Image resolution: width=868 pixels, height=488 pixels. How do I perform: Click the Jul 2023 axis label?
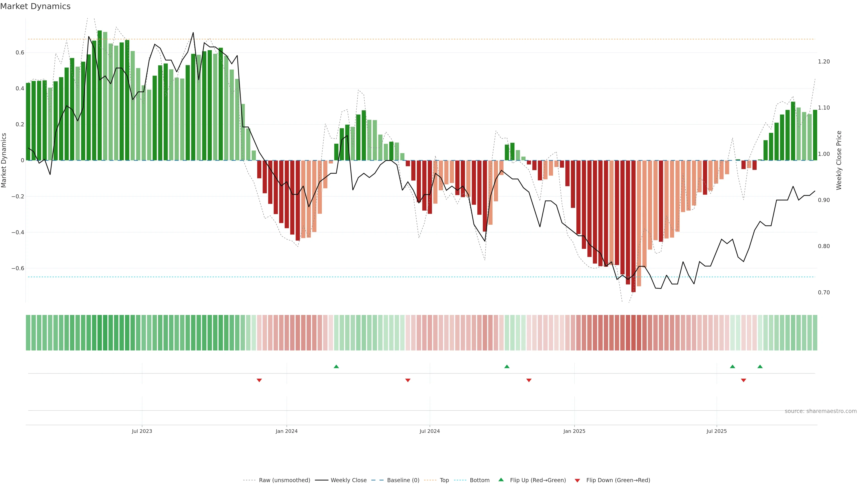[x=142, y=432]
